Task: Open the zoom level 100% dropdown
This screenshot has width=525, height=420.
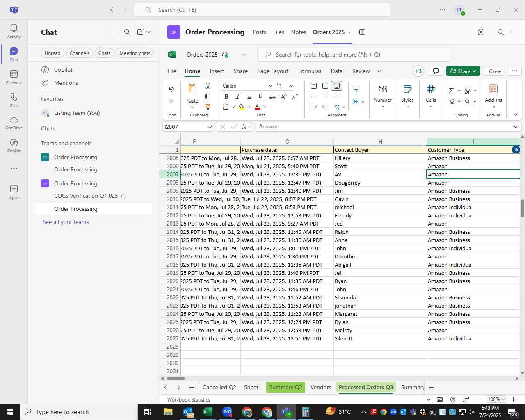Action: [x=496, y=399]
